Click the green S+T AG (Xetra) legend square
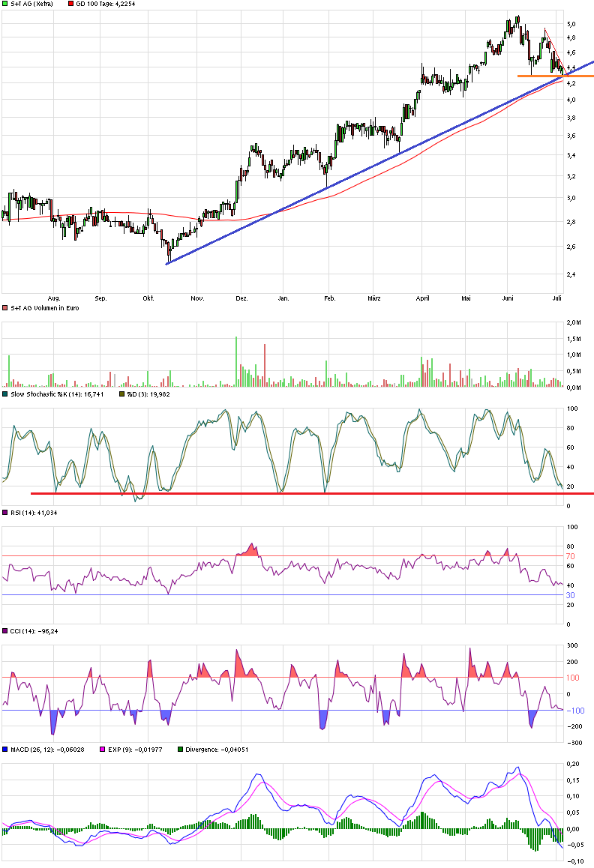This screenshot has height=868, width=594. click(x=4, y=4)
